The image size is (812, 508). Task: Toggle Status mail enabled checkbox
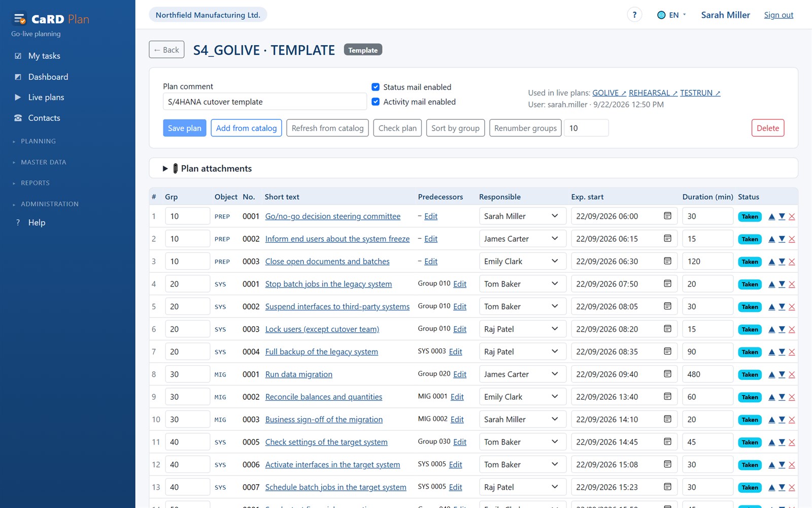pyautogui.click(x=376, y=87)
